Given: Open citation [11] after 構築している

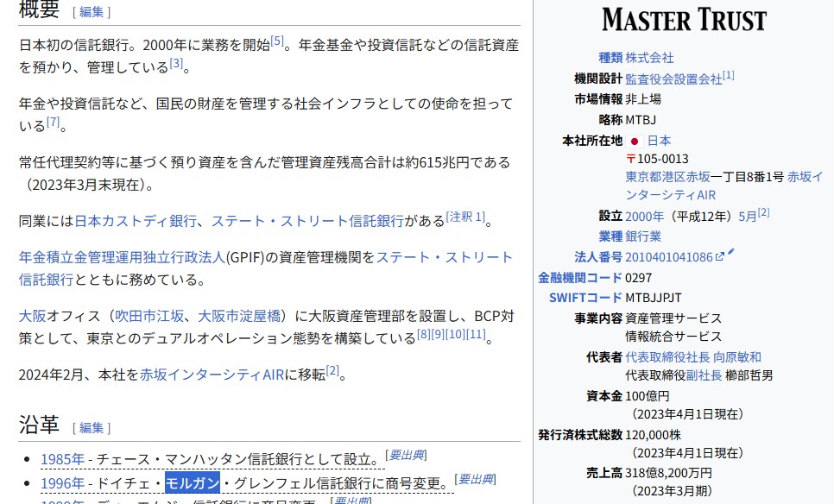Looking at the screenshot, I should pyautogui.click(x=476, y=334).
